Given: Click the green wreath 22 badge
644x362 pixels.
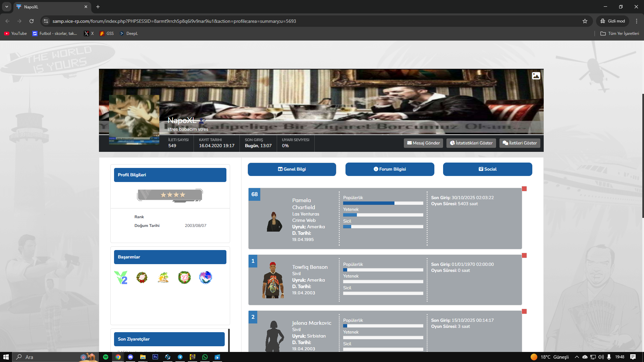Looking at the screenshot, I should coord(184,278).
